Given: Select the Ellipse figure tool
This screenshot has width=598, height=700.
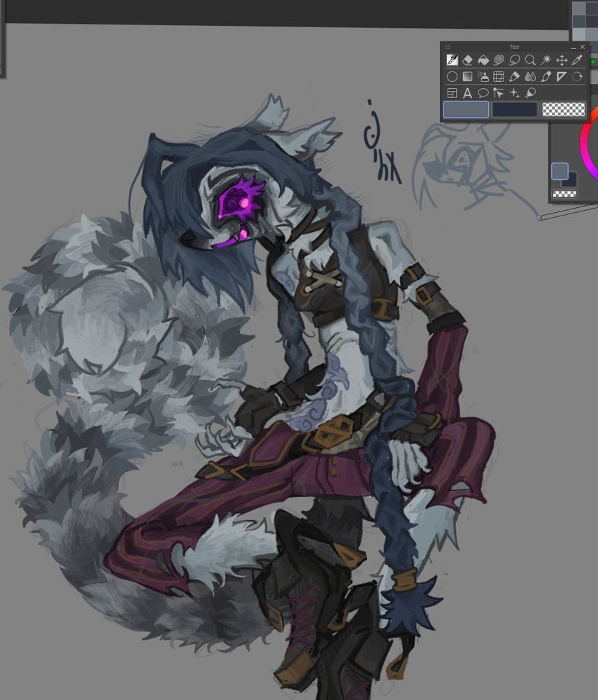Looking at the screenshot, I should coord(452,76).
